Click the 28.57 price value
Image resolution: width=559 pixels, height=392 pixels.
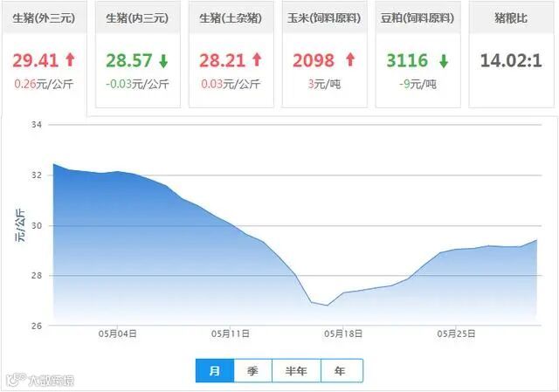click(128, 60)
